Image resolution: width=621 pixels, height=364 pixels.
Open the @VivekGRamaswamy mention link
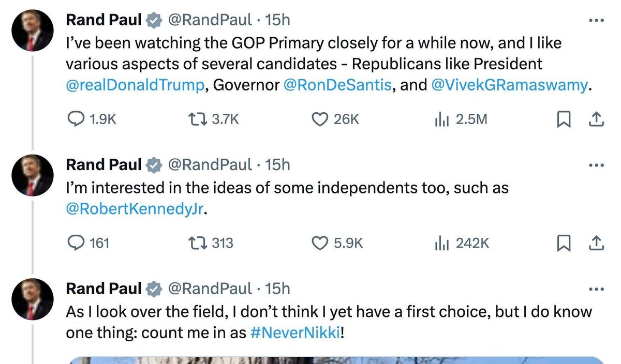point(509,85)
